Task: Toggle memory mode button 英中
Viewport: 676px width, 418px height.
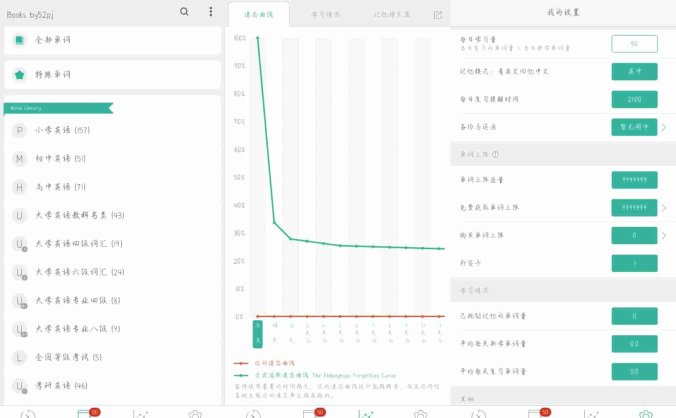Action: 634,72
